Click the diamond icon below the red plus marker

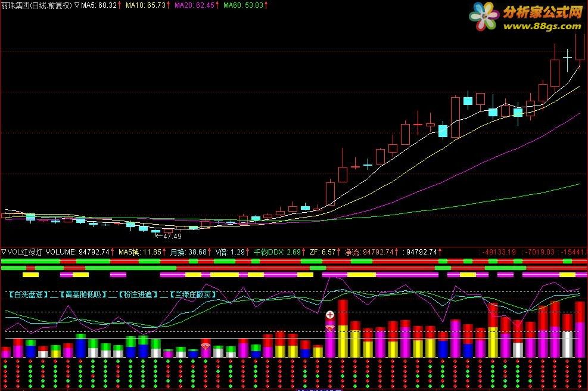tap(330, 328)
